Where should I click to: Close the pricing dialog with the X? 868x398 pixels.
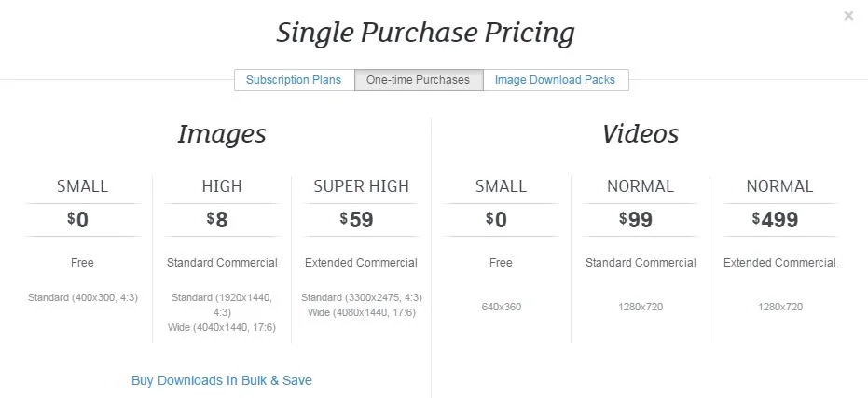848,16
